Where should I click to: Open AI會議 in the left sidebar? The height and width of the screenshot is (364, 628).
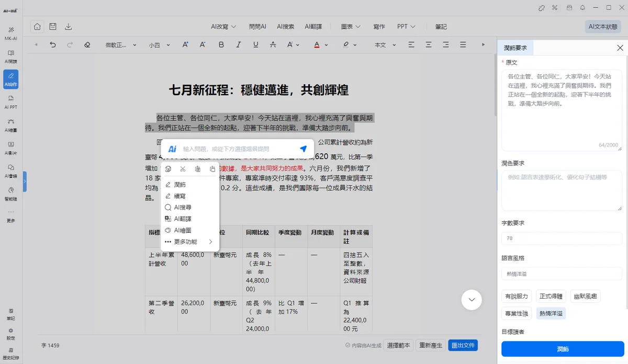10,170
